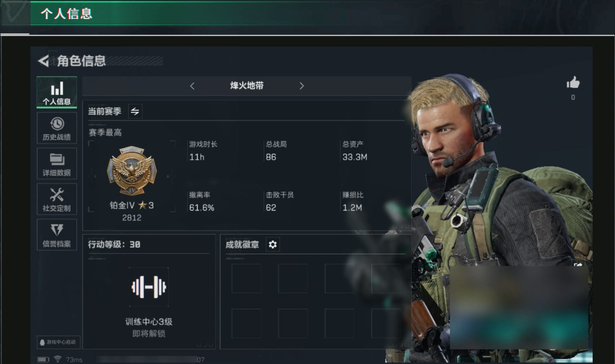Image resolution: width=615 pixels, height=364 pixels.
Task: Open the 个人信息 sidebar tab
Action: point(57,92)
